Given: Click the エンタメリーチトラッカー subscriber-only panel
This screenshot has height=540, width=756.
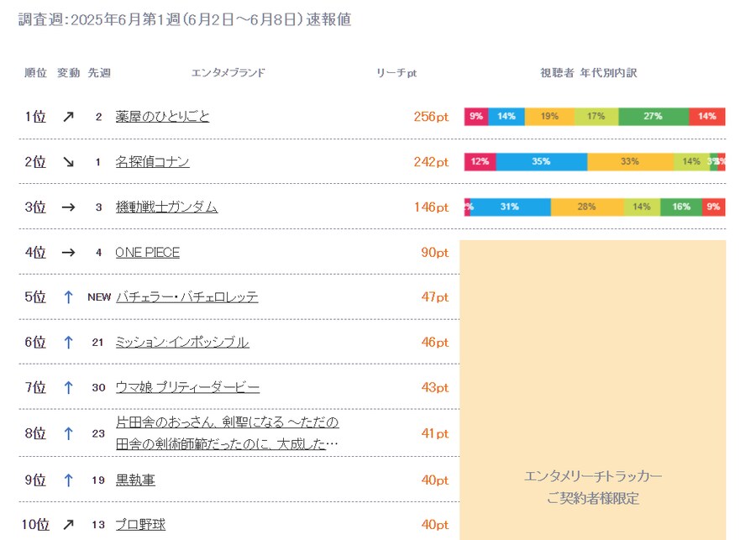Looking at the screenshot, I should 593,487.
